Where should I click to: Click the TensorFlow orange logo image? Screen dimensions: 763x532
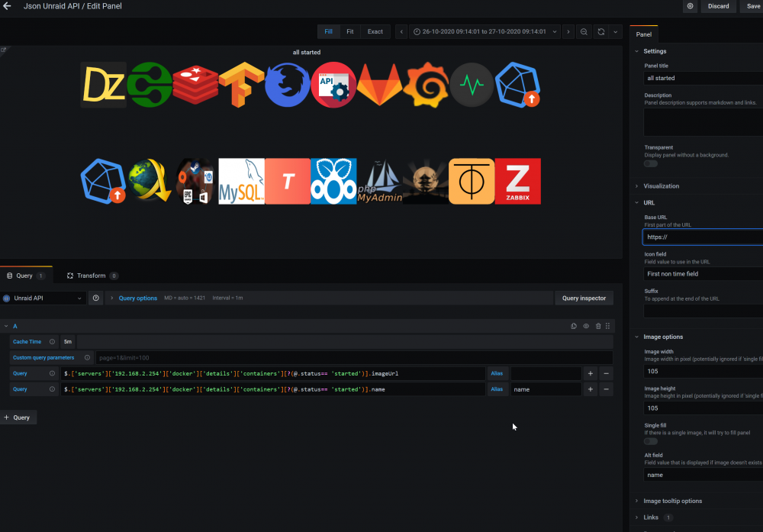[x=241, y=85]
